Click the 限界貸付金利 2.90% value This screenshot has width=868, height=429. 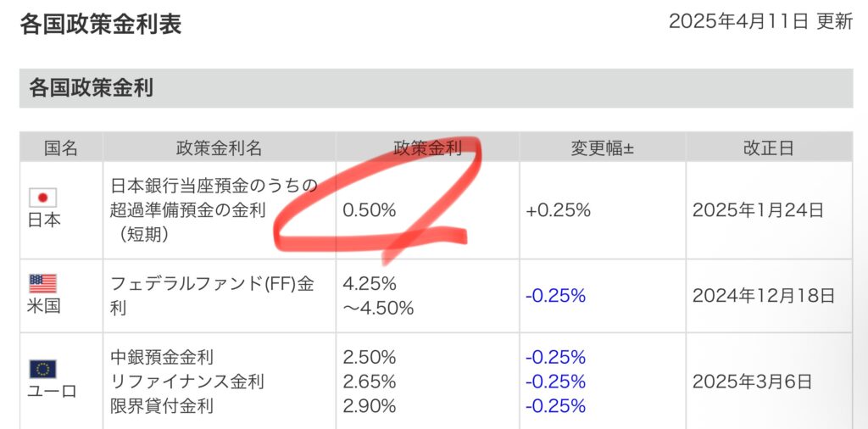click(x=369, y=406)
